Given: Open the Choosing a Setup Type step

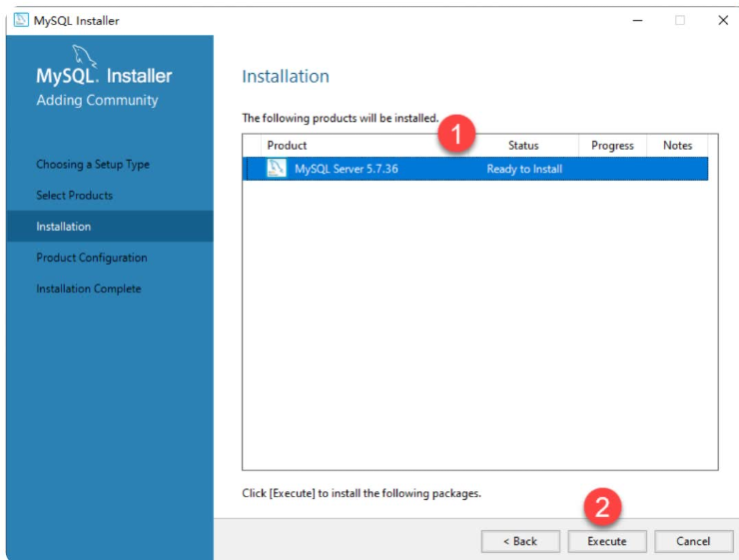Looking at the screenshot, I should click(93, 165).
